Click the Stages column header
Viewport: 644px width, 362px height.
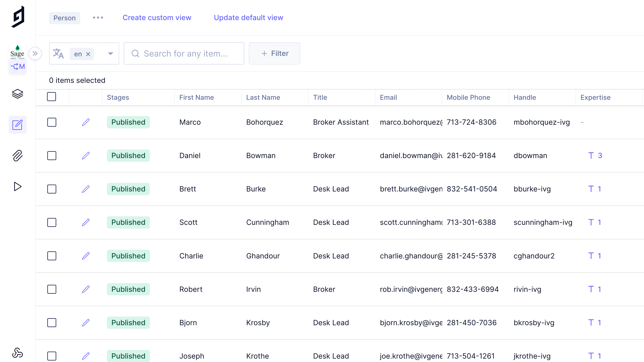tap(118, 97)
